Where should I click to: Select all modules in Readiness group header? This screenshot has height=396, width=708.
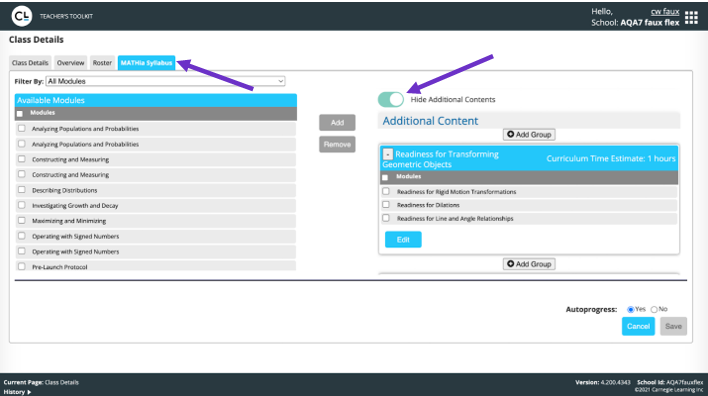pos(385,177)
